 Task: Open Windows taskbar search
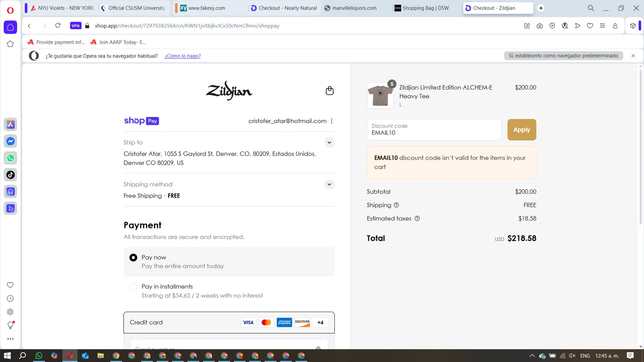(23, 356)
